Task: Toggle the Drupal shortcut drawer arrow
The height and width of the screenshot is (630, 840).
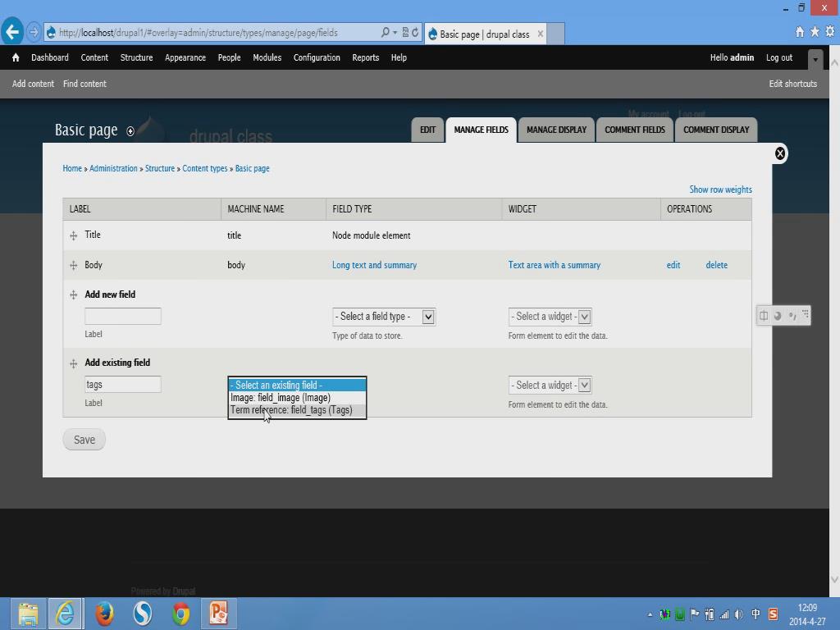Action: tap(815, 59)
